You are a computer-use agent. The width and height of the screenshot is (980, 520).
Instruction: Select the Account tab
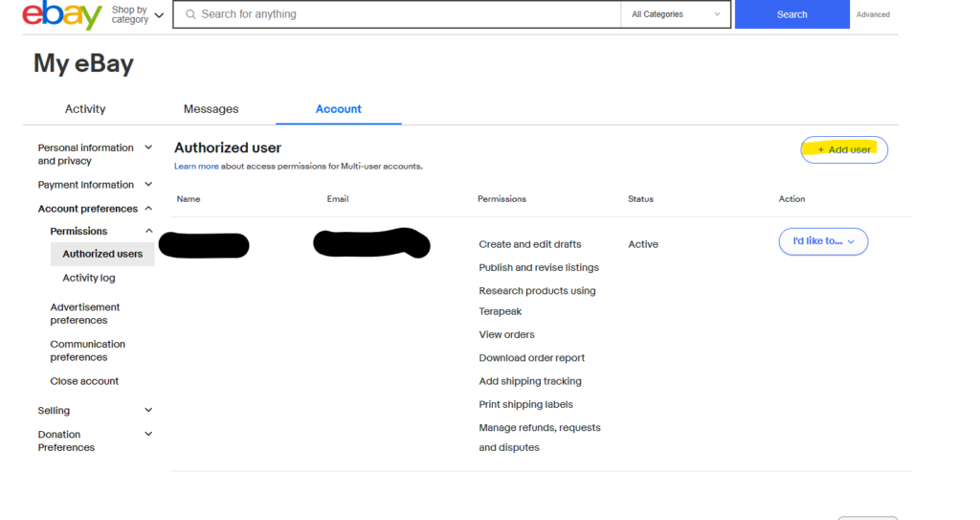(338, 109)
